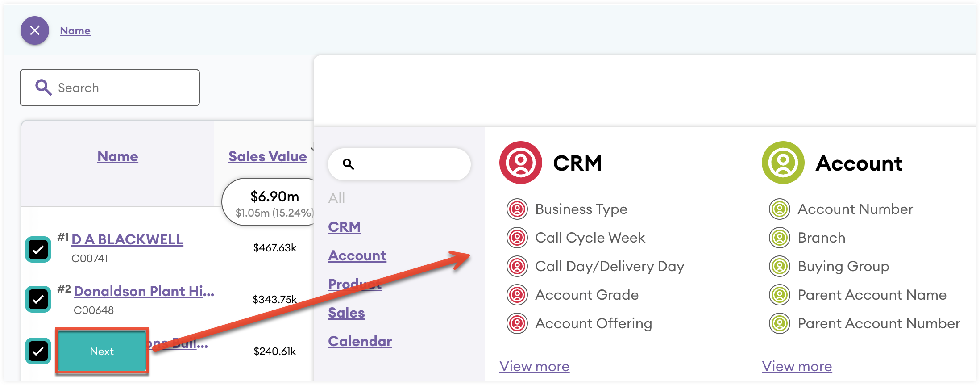Click the Name breadcrumb link at top
Image resolution: width=980 pixels, height=385 pixels.
[75, 31]
